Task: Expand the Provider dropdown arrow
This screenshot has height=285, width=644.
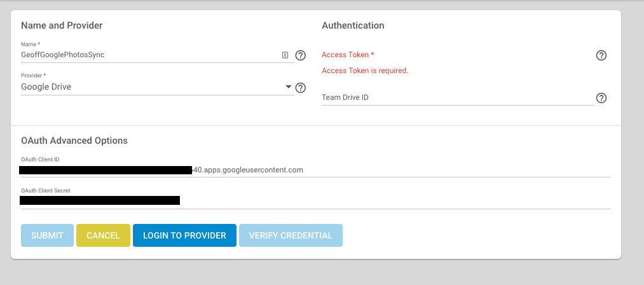Action: [288, 87]
